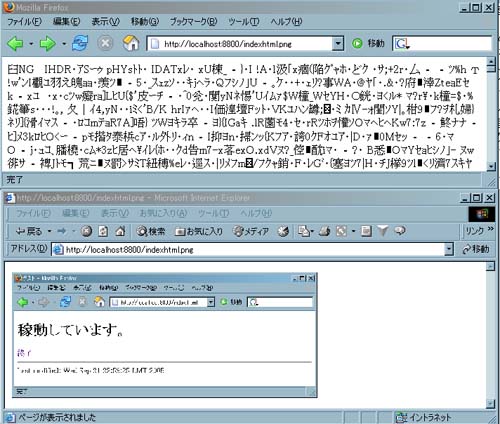Reload page with Firefox refresh icon
This screenshot has height=424, width=500.
[x=80, y=43]
